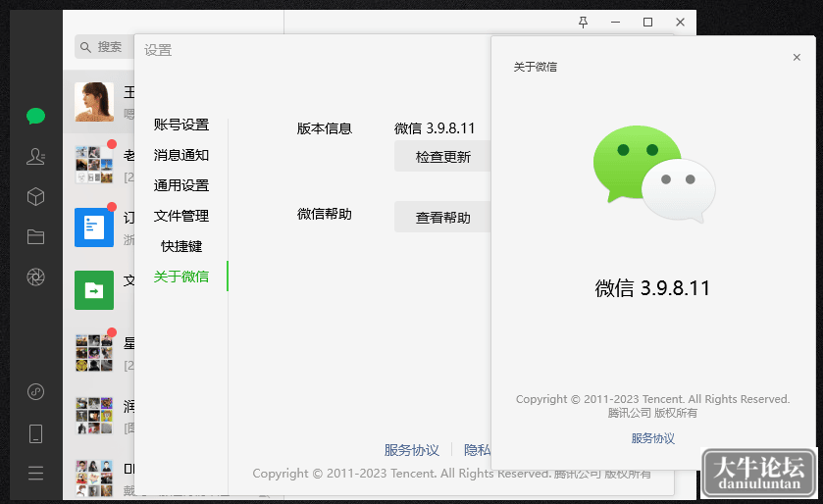Screen dimensions: 823x504
Task: Click the 版本信息 label
Action: (325, 128)
